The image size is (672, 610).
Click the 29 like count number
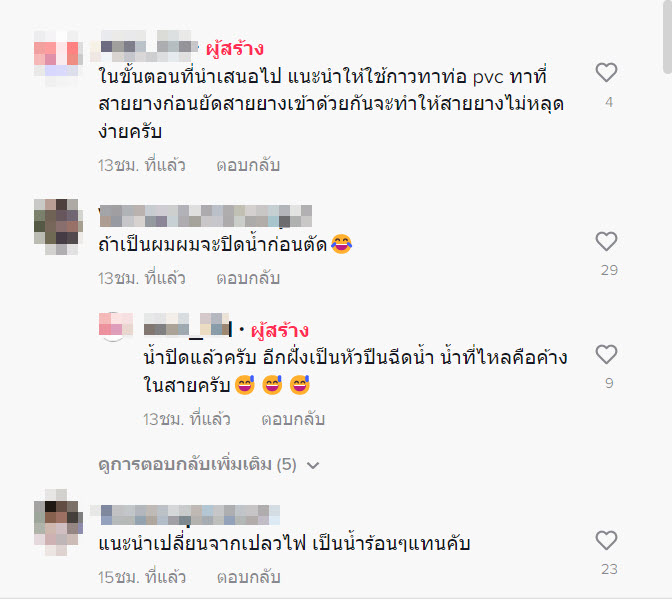[x=609, y=270]
